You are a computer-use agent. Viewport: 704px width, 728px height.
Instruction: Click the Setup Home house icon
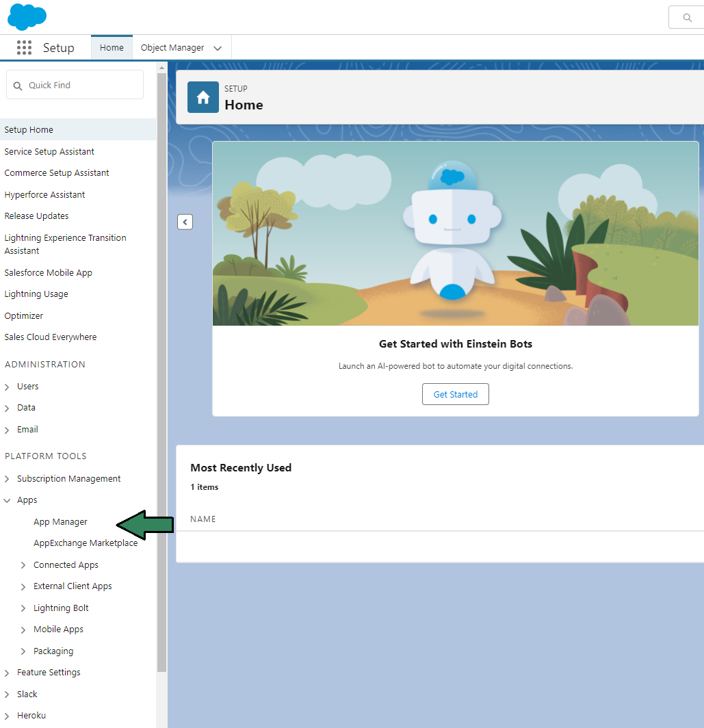pyautogui.click(x=203, y=97)
